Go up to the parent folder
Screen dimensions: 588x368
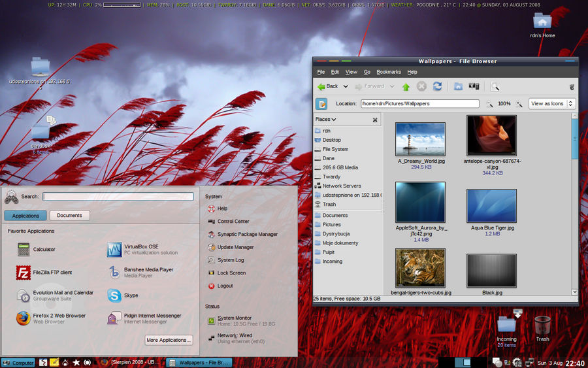pos(406,87)
